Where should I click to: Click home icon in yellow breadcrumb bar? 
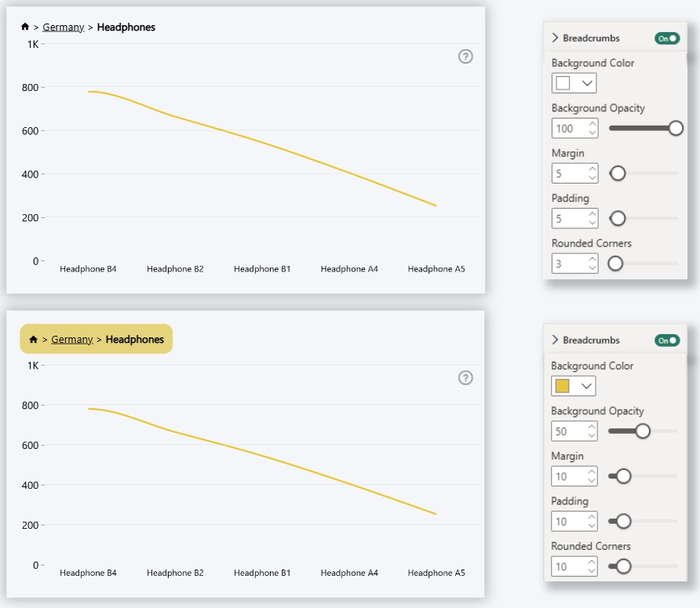click(34, 339)
